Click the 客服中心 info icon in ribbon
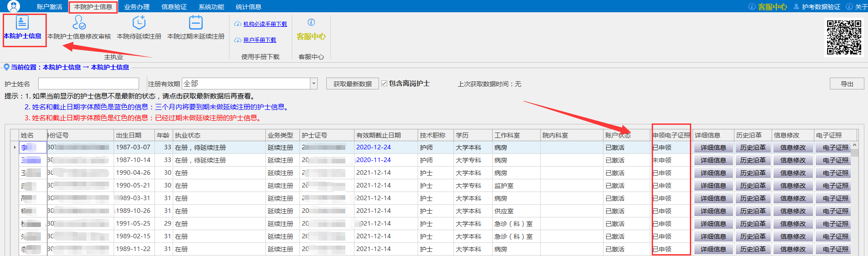Image resolution: width=868 pixels, height=256 pixels. tap(311, 22)
